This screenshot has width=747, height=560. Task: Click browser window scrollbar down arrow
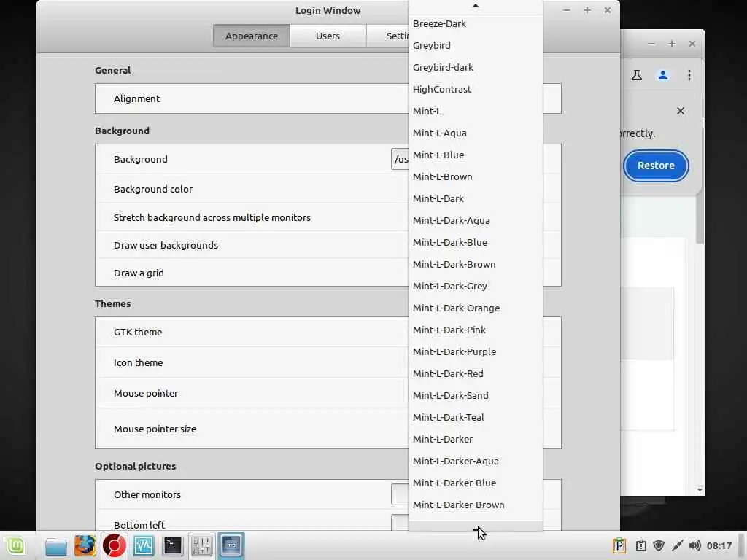[700, 490]
